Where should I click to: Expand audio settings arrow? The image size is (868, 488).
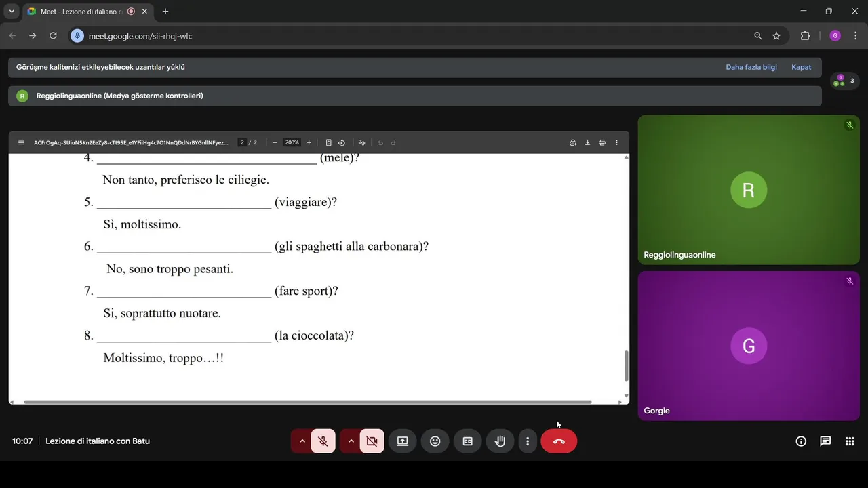pyautogui.click(x=302, y=441)
